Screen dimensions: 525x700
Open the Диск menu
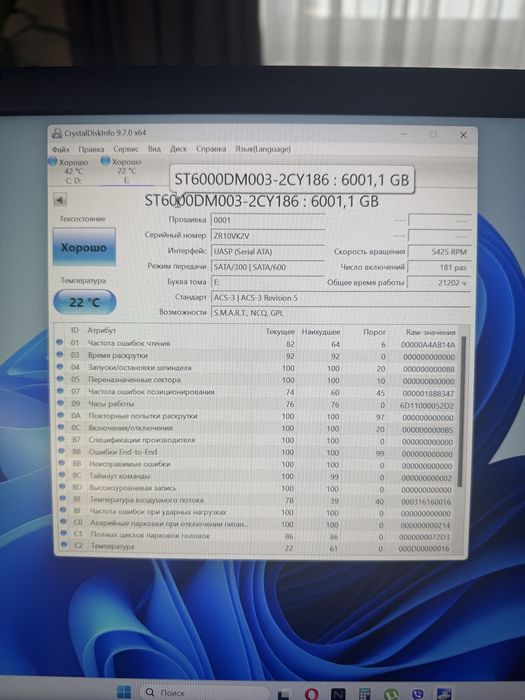178,149
